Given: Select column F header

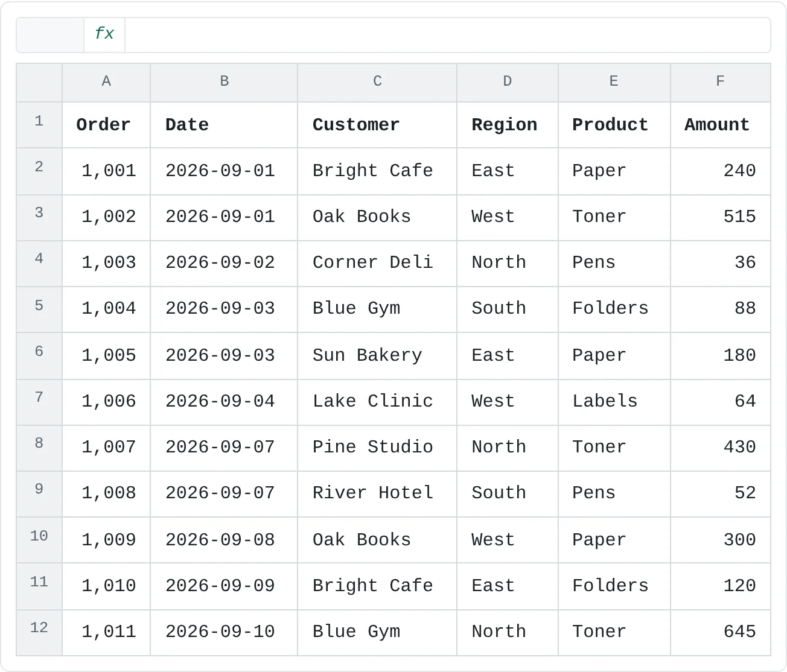Looking at the screenshot, I should tap(721, 83).
